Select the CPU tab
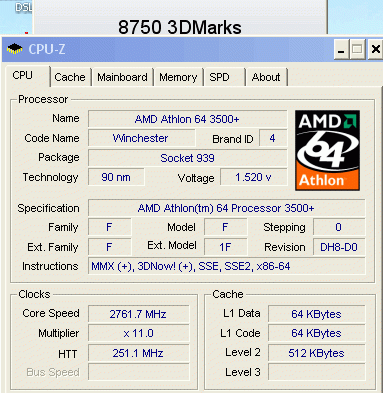 [x=28, y=76]
